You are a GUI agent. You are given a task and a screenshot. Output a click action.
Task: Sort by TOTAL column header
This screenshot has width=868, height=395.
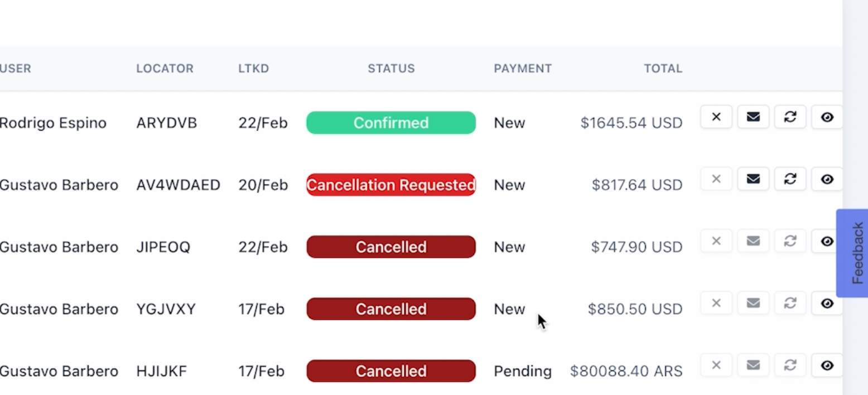[x=663, y=69]
